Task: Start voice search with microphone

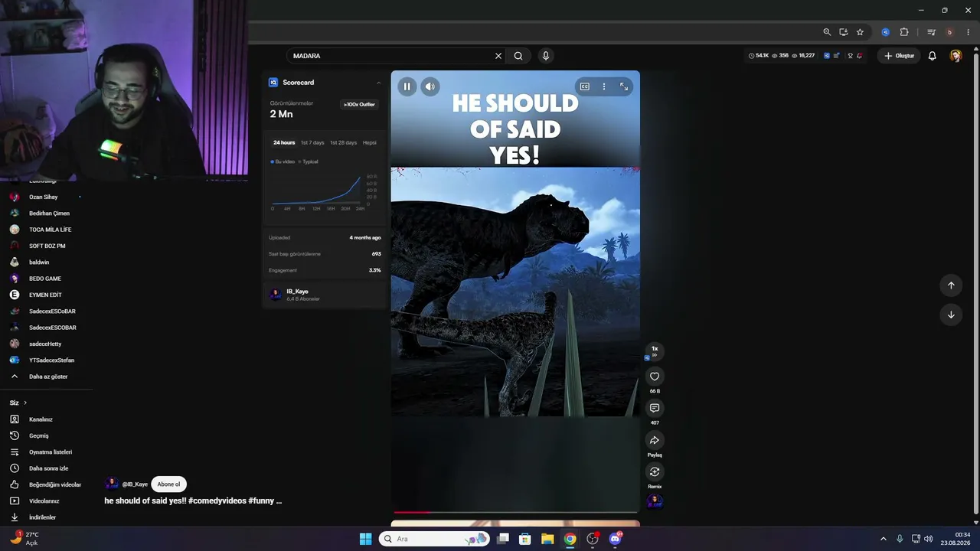Action: pyautogui.click(x=546, y=56)
